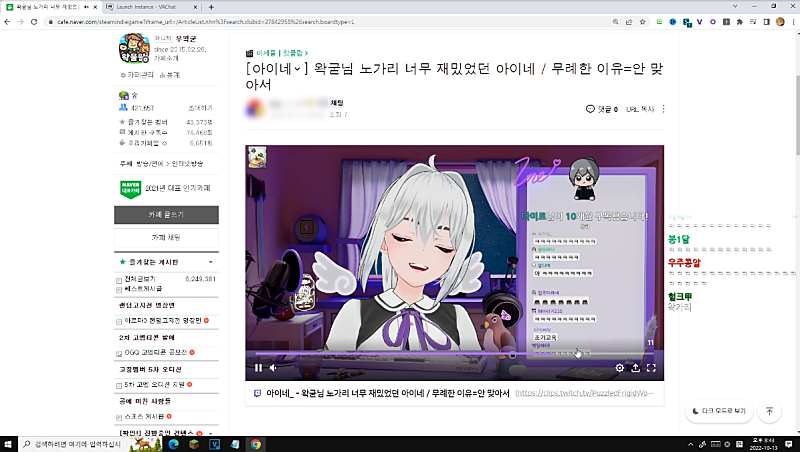Open the clips.twitch.tv link below the video

click(x=584, y=393)
